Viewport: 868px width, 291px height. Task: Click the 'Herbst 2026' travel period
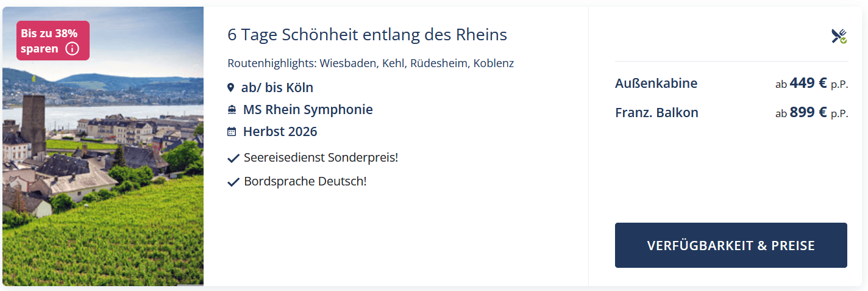[x=280, y=132]
